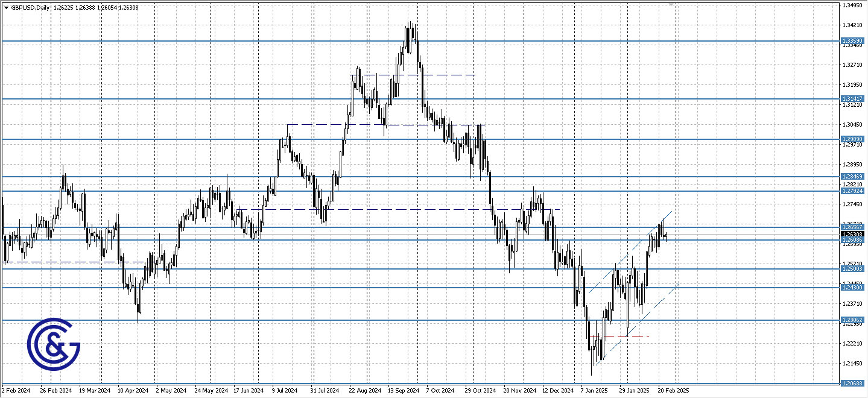Select the GBPUSD,Daily chart title label
Screen dimensions: 868x398
pyautogui.click(x=30, y=7)
